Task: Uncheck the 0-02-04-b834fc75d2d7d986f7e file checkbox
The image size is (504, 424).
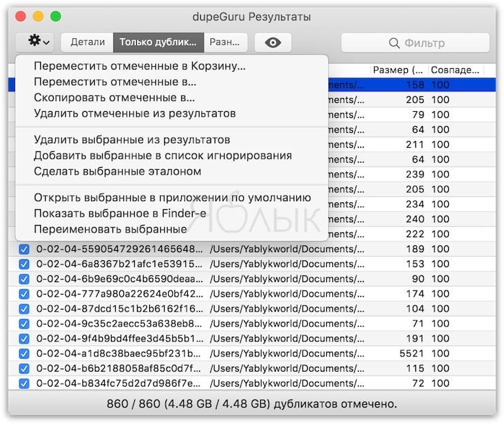Action: pyautogui.click(x=24, y=384)
